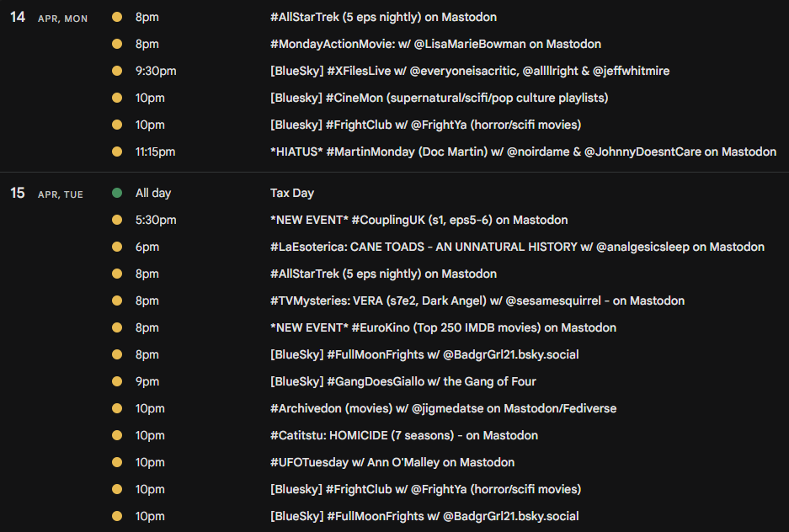Click the 15 Apr, Tue date header
The width and height of the screenshot is (789, 532).
click(46, 194)
